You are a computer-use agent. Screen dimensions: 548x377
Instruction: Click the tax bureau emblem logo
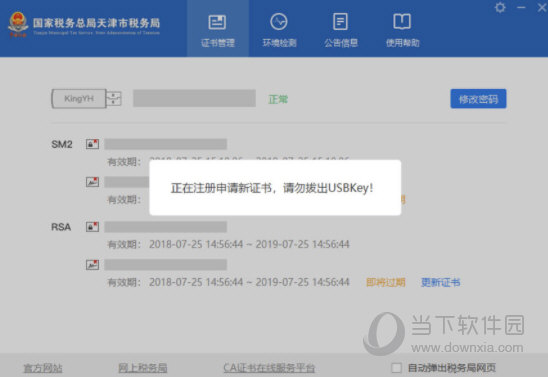[18, 24]
